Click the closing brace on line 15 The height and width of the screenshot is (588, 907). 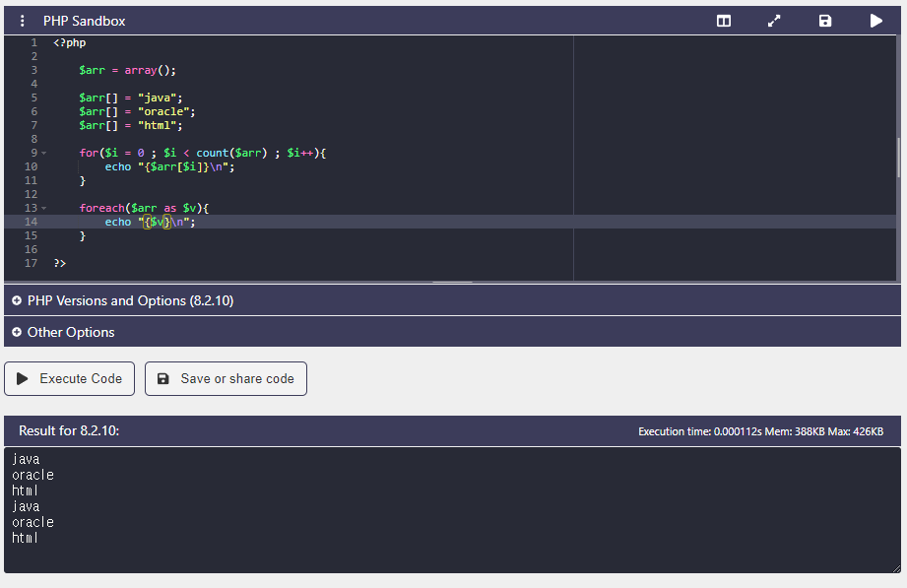coord(82,236)
